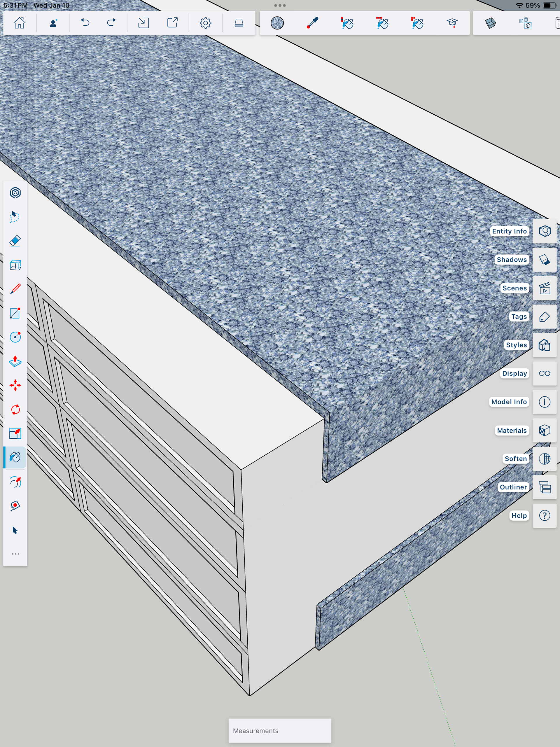
Task: Select the Push/Pull tool
Action: (x=15, y=361)
